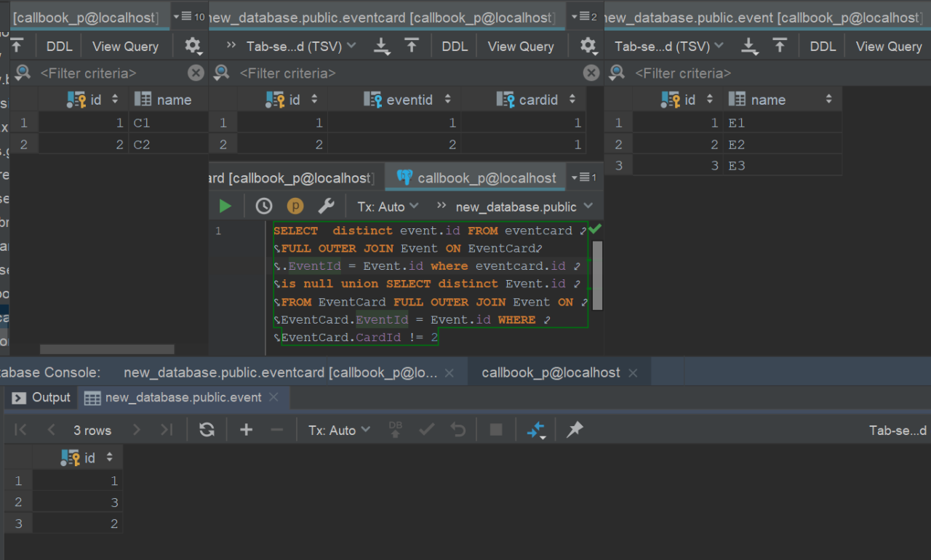Add a new row with plus icon
The width and height of the screenshot is (931, 560).
(x=246, y=430)
